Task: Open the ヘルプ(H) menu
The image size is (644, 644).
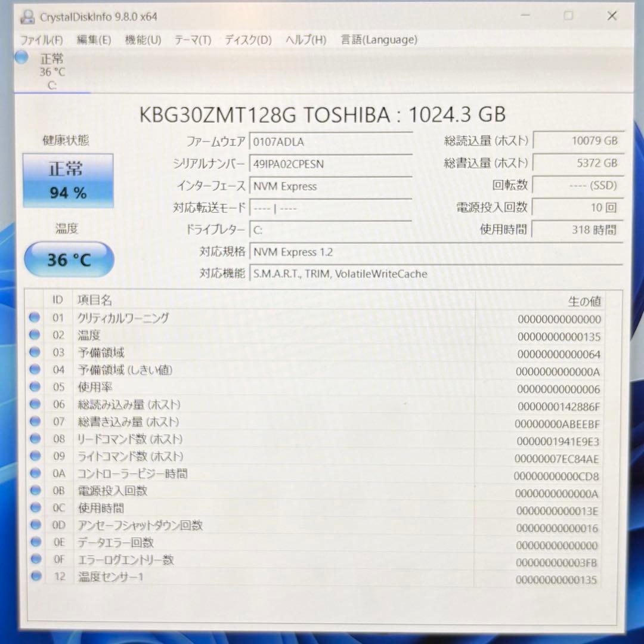Action: pyautogui.click(x=305, y=40)
